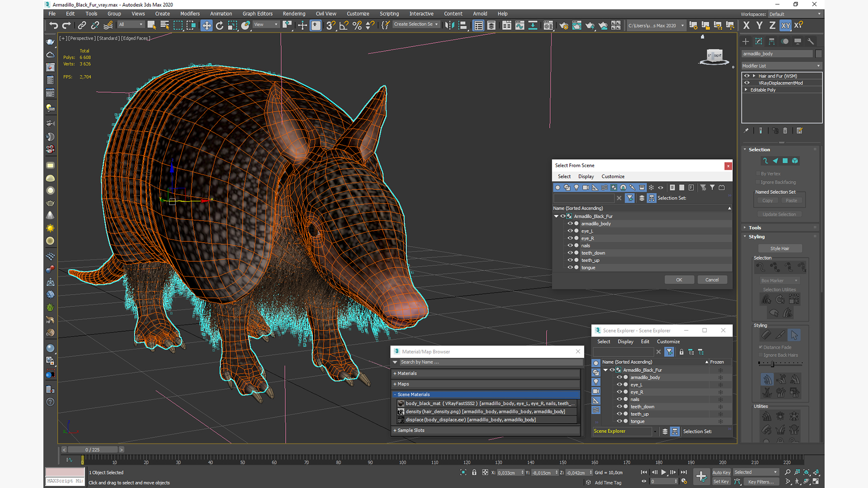Open the selection filter All dropdown

[131, 24]
